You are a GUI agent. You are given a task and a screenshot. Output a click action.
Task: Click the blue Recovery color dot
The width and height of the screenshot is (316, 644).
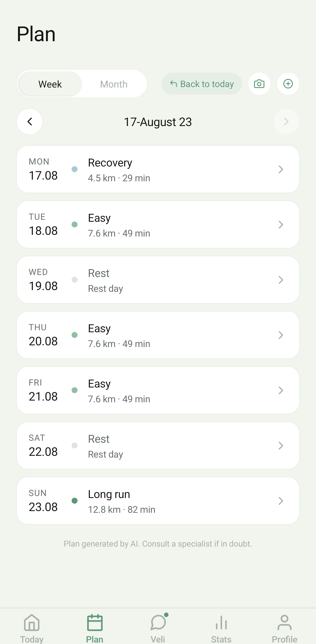pyautogui.click(x=75, y=169)
